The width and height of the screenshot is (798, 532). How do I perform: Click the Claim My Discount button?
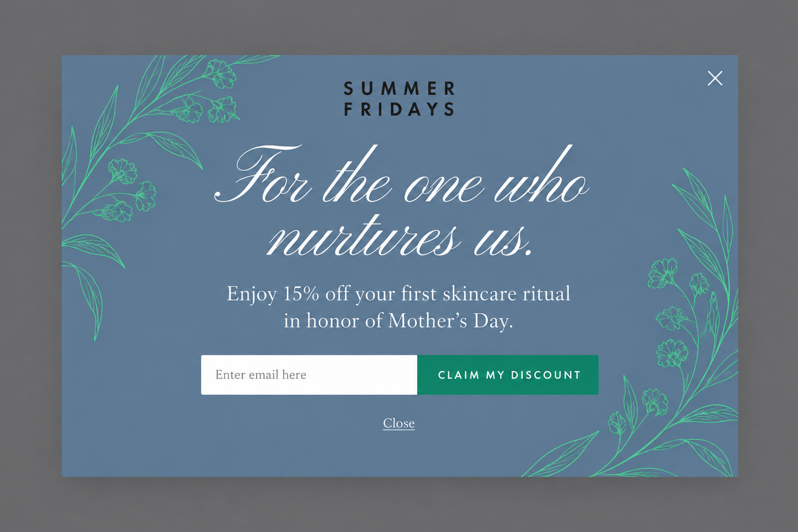tap(508, 375)
